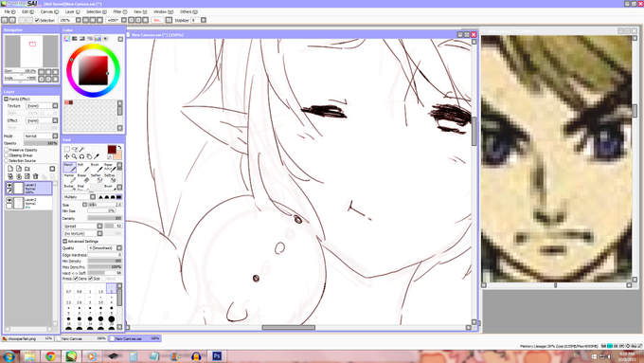Screen dimensions: 644x363
Task: Open the Texture dropdown in Layer panel
Action: click(x=42, y=106)
